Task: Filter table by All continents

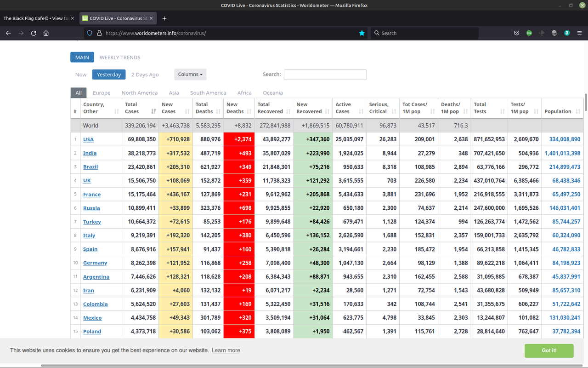Action: click(79, 93)
